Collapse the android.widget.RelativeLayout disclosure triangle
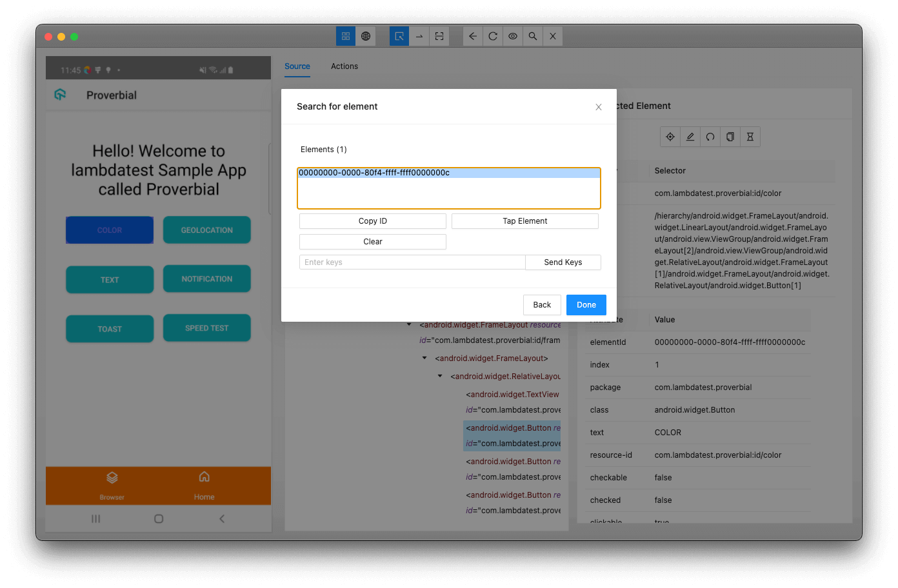The height and width of the screenshot is (588, 898). pos(440,376)
